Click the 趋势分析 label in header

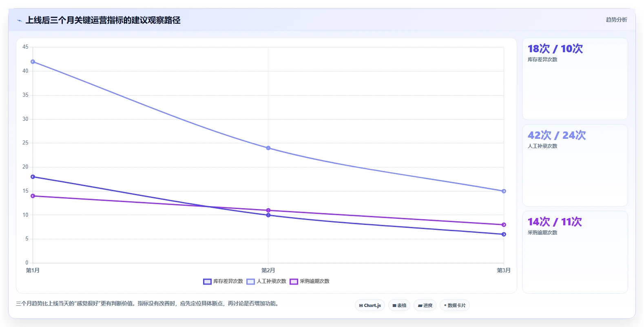pos(616,20)
